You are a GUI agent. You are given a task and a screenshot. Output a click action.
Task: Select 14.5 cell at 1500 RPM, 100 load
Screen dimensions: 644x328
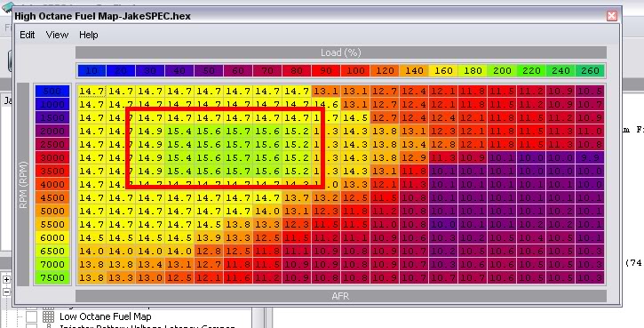pos(355,118)
